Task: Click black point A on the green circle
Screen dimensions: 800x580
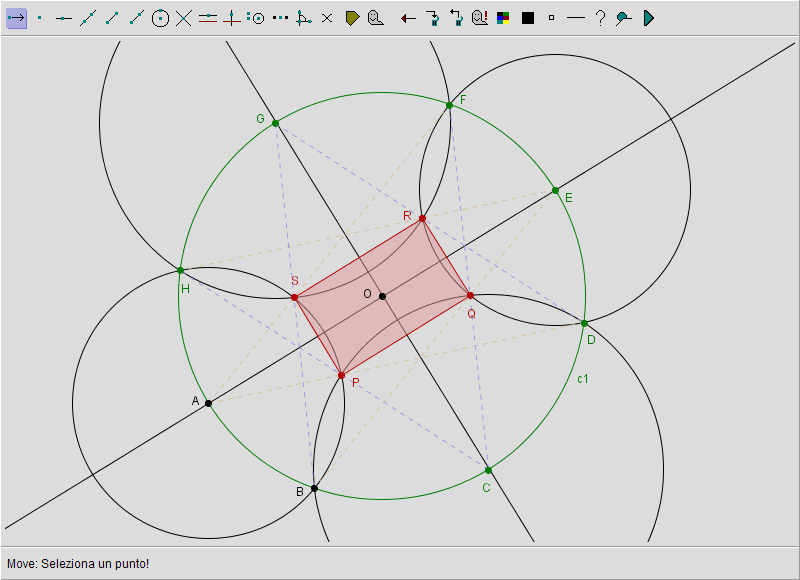Action: coord(208,404)
